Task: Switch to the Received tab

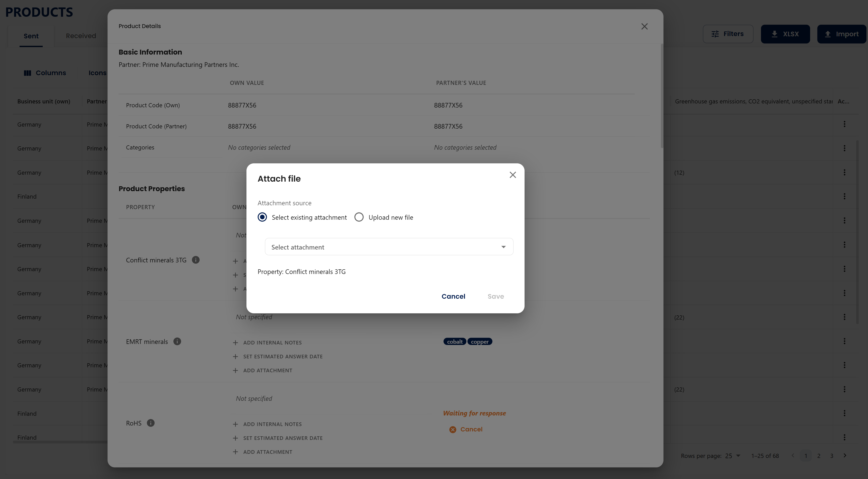Action: (81, 36)
